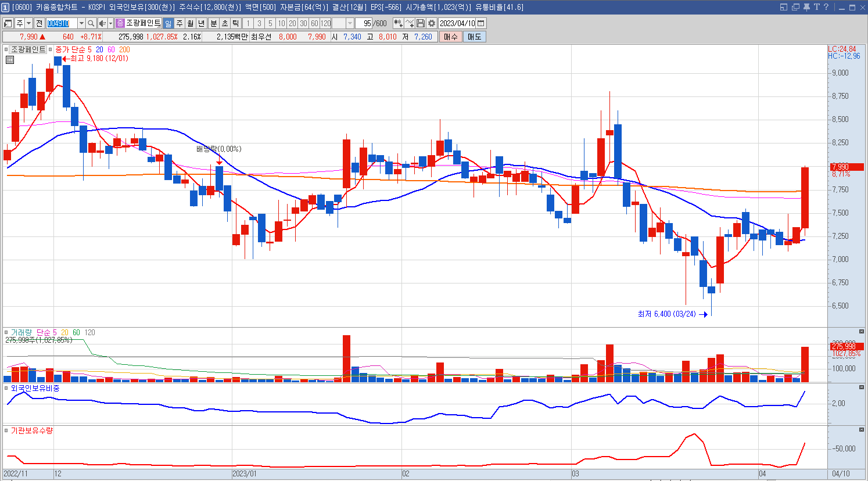This screenshot has width=868, height=481.
Task: Choose the 120 interval button
Action: (x=325, y=23)
